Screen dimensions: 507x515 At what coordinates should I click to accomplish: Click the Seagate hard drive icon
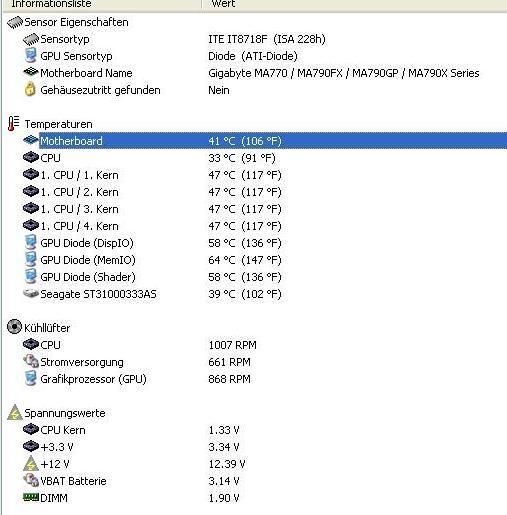point(31,294)
